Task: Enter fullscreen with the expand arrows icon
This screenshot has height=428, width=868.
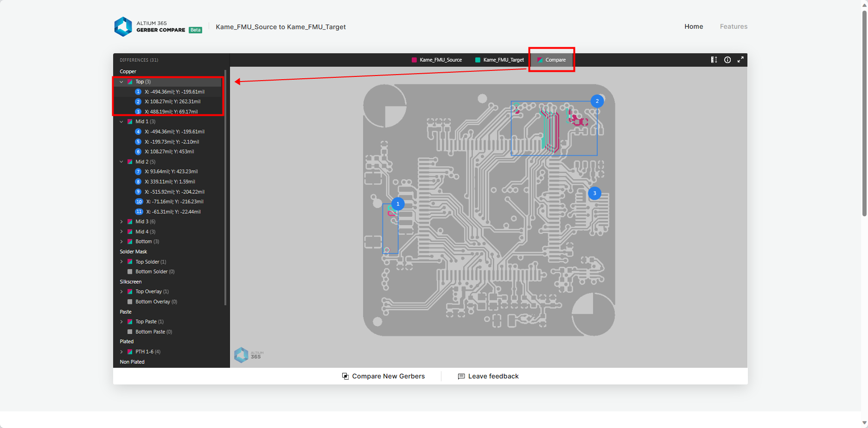Action: pos(740,60)
